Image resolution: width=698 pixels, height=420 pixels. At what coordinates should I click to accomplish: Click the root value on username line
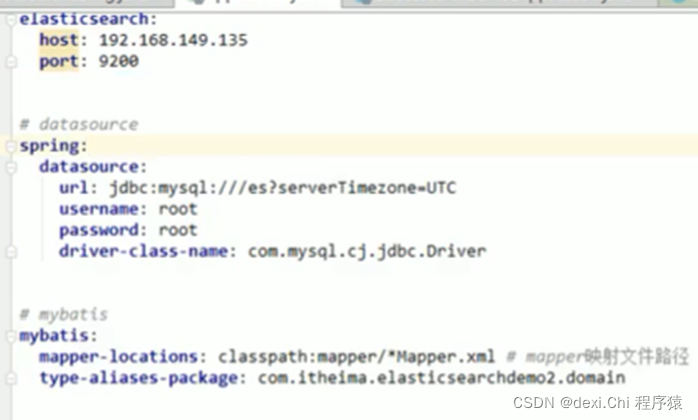point(178,209)
